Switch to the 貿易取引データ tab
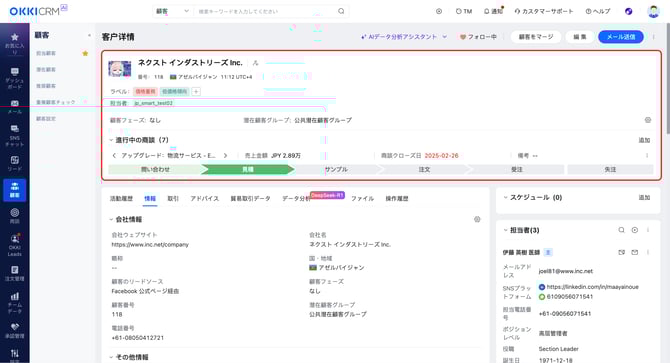 [250, 199]
